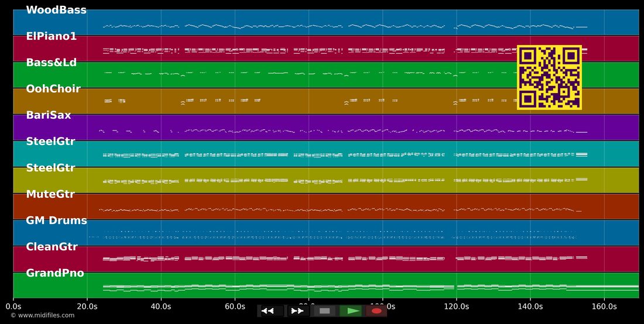Image resolution: width=644 pixels, height=324 pixels.
Task: Select the Bass&Ld track label
Action: [x=52, y=63]
